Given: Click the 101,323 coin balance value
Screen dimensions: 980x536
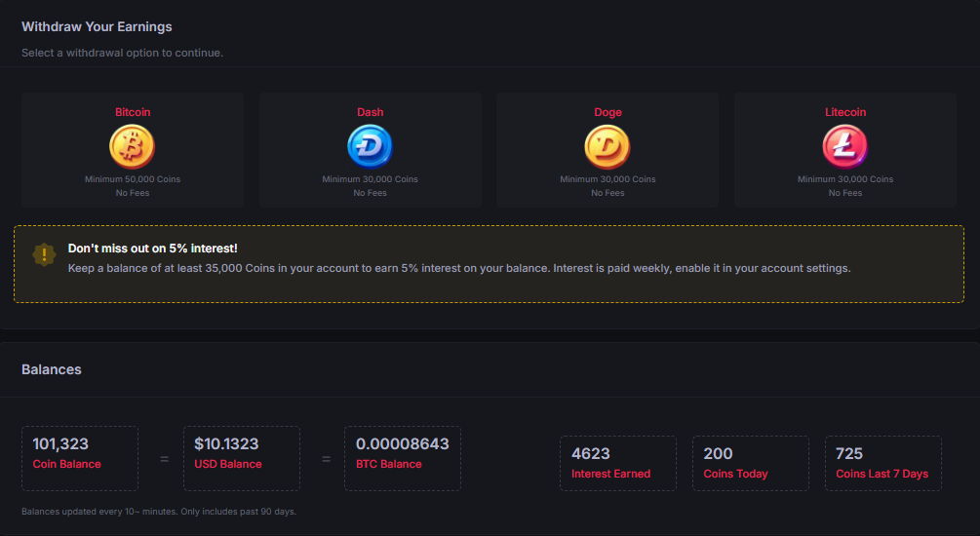Looking at the screenshot, I should [60, 443].
